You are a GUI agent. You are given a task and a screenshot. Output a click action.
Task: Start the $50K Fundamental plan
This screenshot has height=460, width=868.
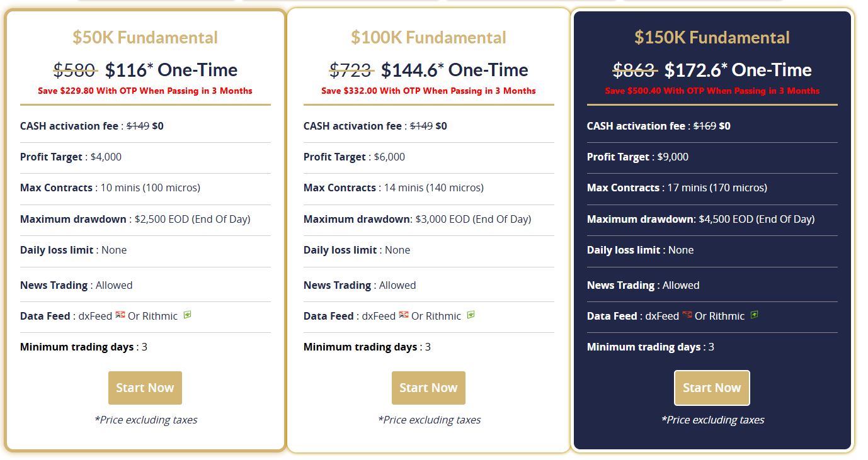[145, 388]
